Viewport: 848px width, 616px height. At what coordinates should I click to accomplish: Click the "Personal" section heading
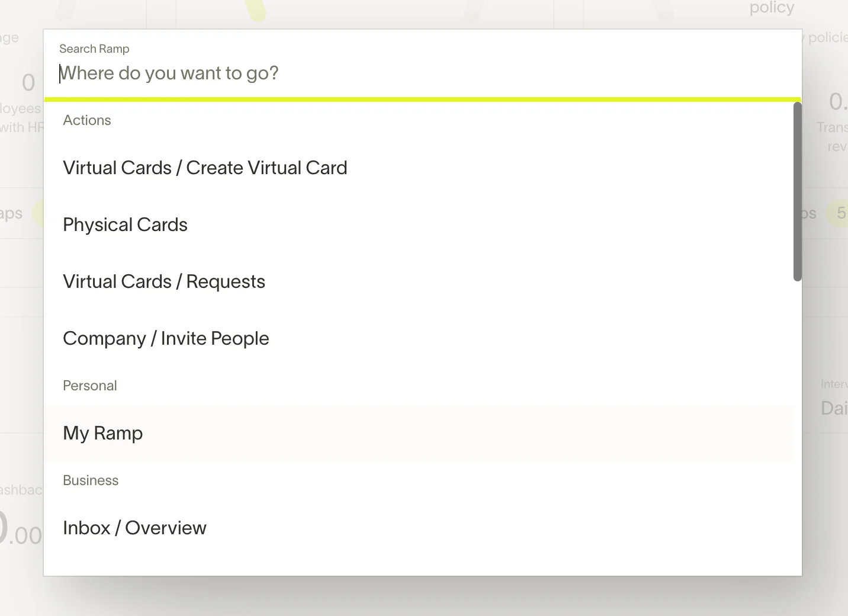(90, 386)
